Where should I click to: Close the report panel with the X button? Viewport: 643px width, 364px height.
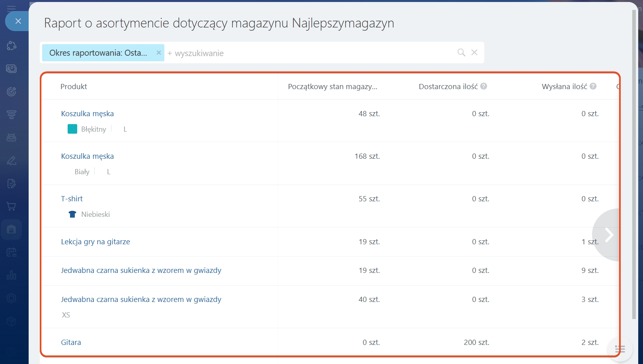(18, 21)
